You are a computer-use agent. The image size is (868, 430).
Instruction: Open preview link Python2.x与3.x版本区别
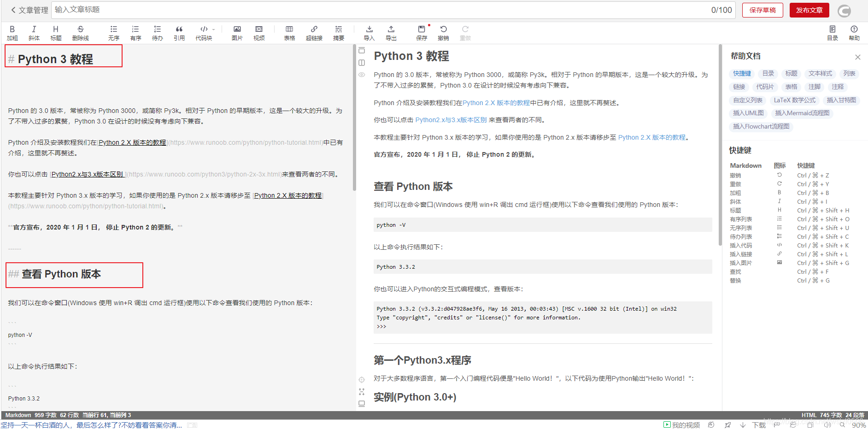click(x=451, y=120)
